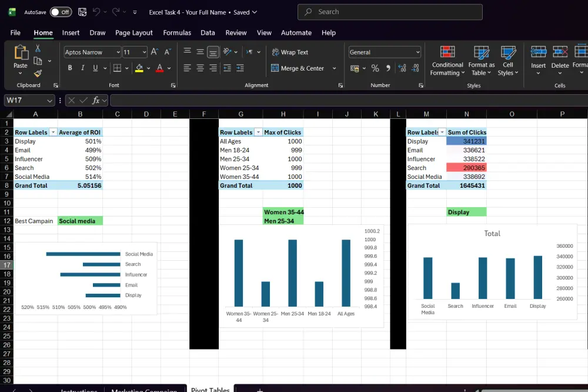
Task: Click the Orientation text angle icon
Action: point(227,52)
